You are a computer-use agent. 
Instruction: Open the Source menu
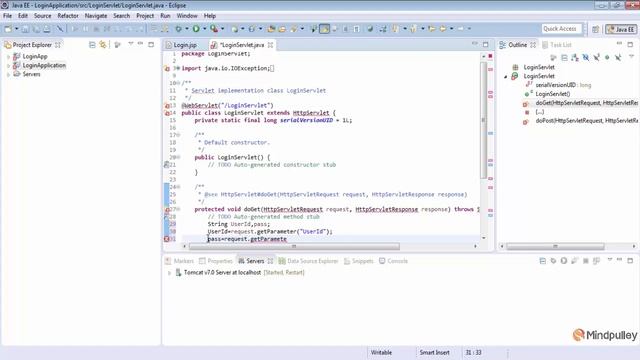coord(42,16)
